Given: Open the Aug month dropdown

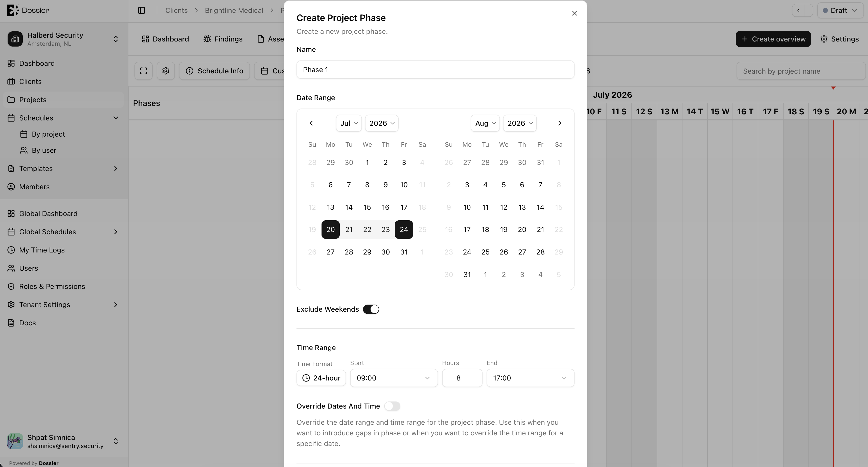Looking at the screenshot, I should [x=485, y=123].
